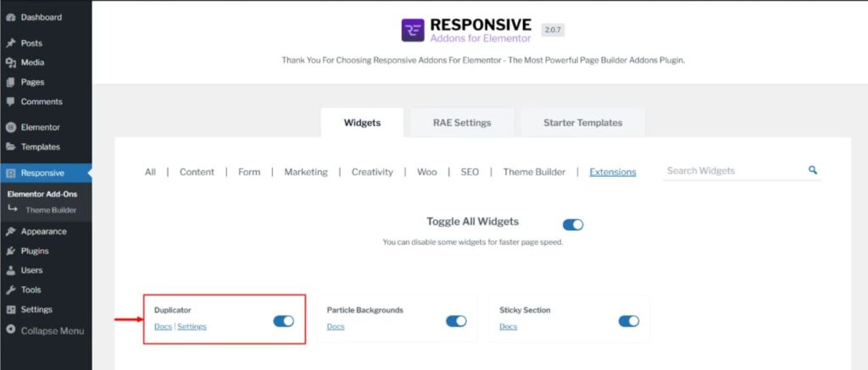Screen dimensions: 868x370
Task: Click the Users icon in sidebar
Action: point(10,271)
